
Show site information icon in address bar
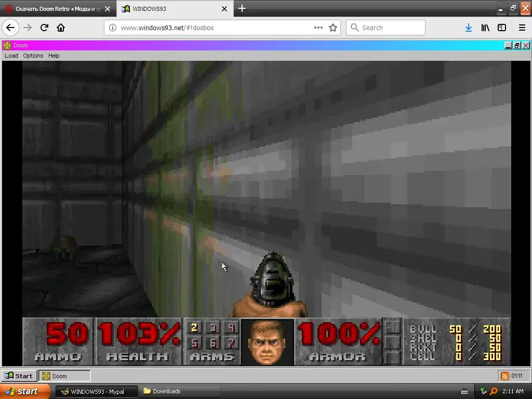[x=113, y=28]
